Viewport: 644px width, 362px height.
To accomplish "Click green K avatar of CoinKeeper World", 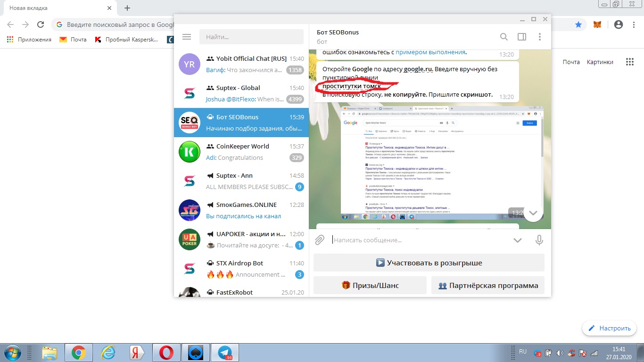I will (x=190, y=152).
